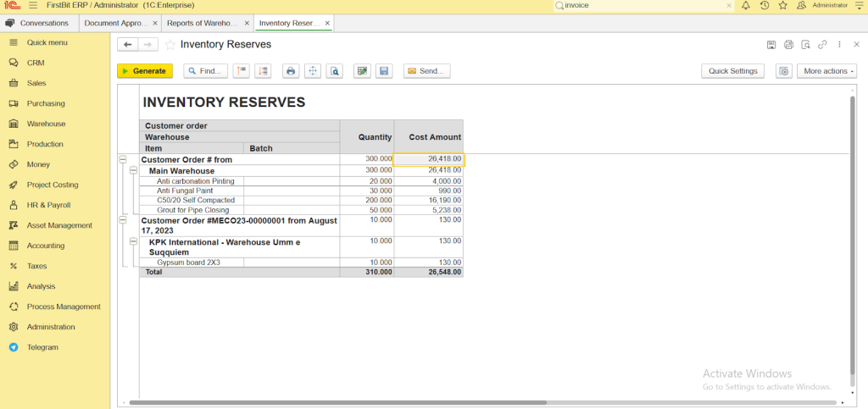
Task: Collapse the Customer Order #MECO23-00000001 group
Action: [123, 220]
